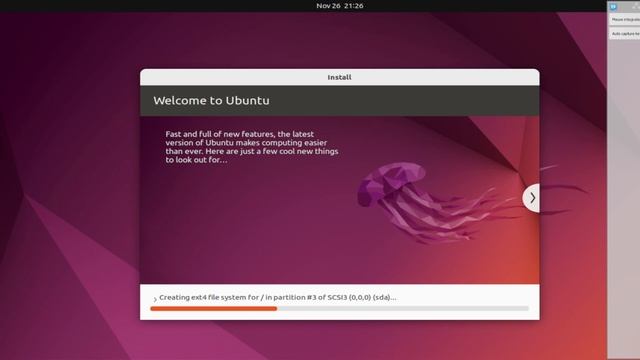The image size is (640, 360).
Task: Click the 'Fast and full of new features' paragraph
Action: (252, 147)
